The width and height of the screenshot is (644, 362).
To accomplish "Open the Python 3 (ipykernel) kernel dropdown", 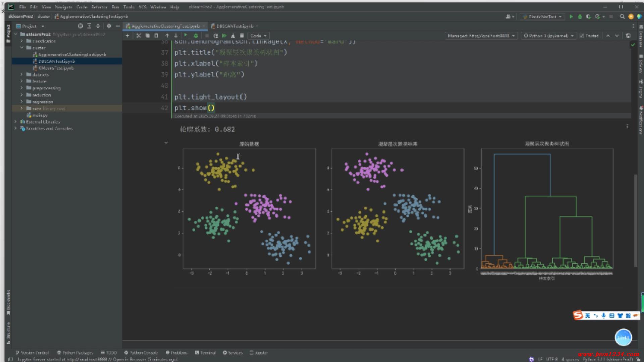I will [548, 36].
